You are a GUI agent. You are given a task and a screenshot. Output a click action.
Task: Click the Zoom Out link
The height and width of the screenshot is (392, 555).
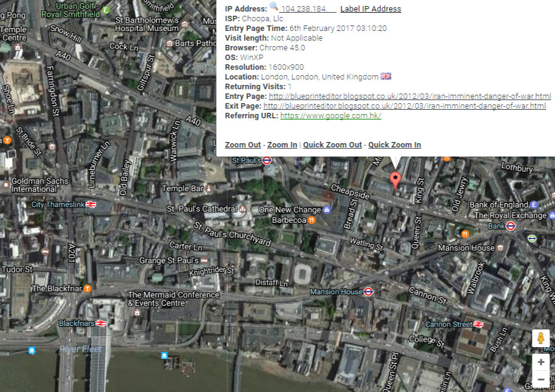point(243,145)
